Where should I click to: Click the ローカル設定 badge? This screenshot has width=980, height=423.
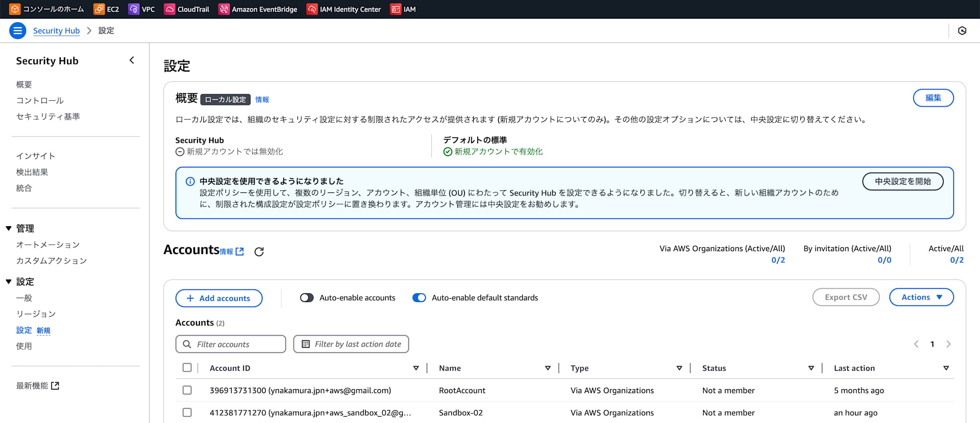pos(225,99)
